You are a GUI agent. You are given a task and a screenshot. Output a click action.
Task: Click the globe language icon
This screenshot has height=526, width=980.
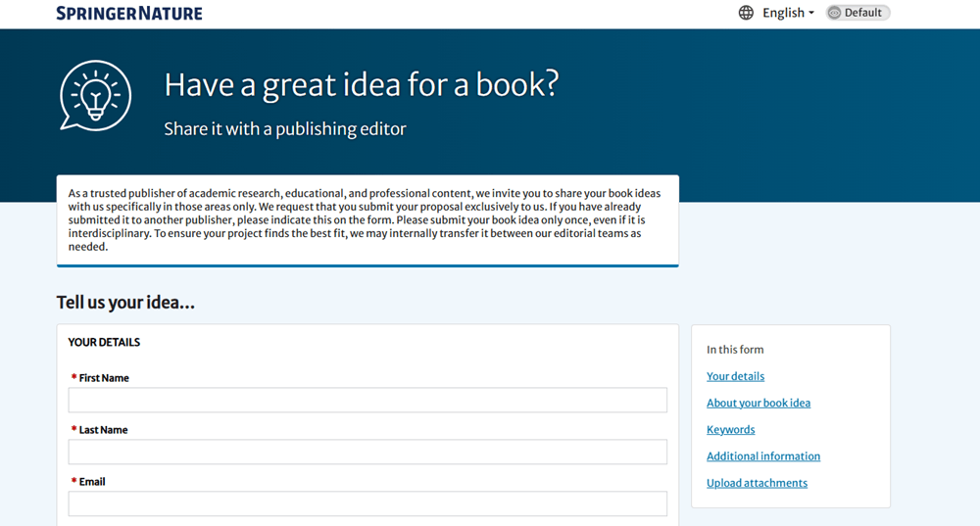point(746,13)
